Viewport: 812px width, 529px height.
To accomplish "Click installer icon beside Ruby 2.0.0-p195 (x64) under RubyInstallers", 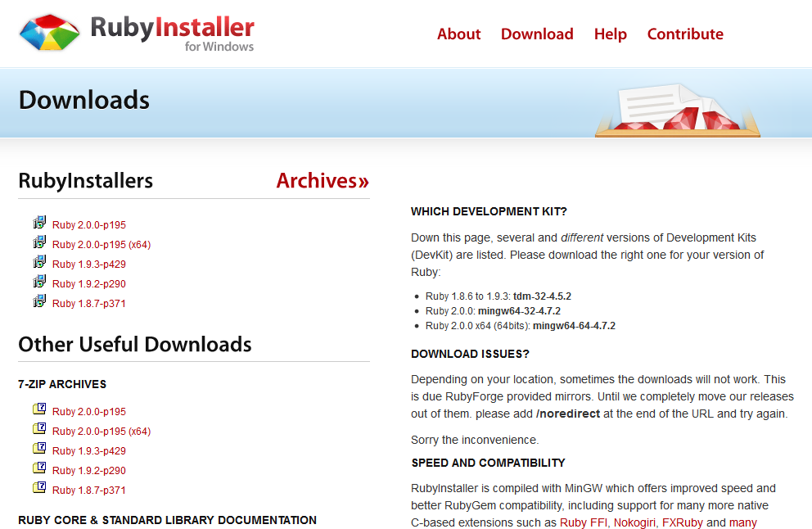I will [x=39, y=242].
